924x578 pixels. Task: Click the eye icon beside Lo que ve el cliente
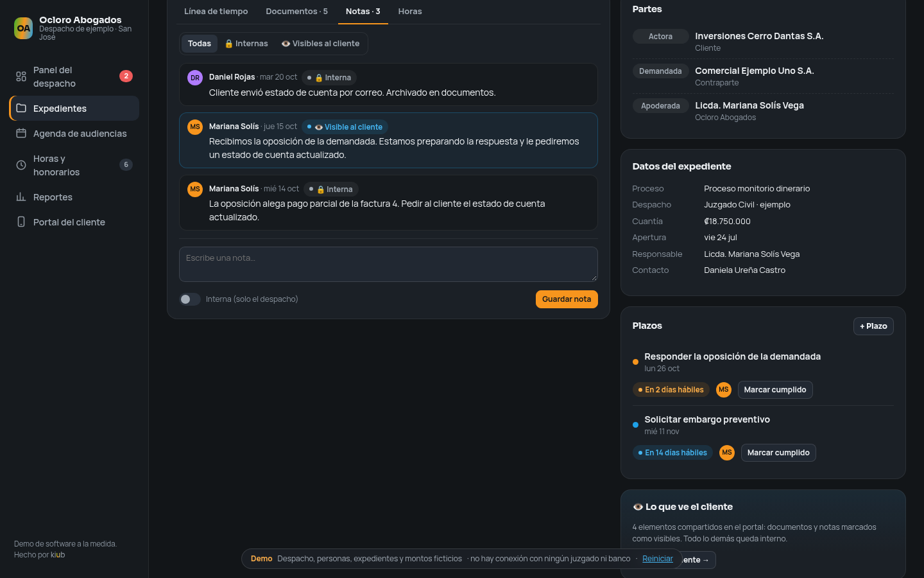tap(638, 507)
